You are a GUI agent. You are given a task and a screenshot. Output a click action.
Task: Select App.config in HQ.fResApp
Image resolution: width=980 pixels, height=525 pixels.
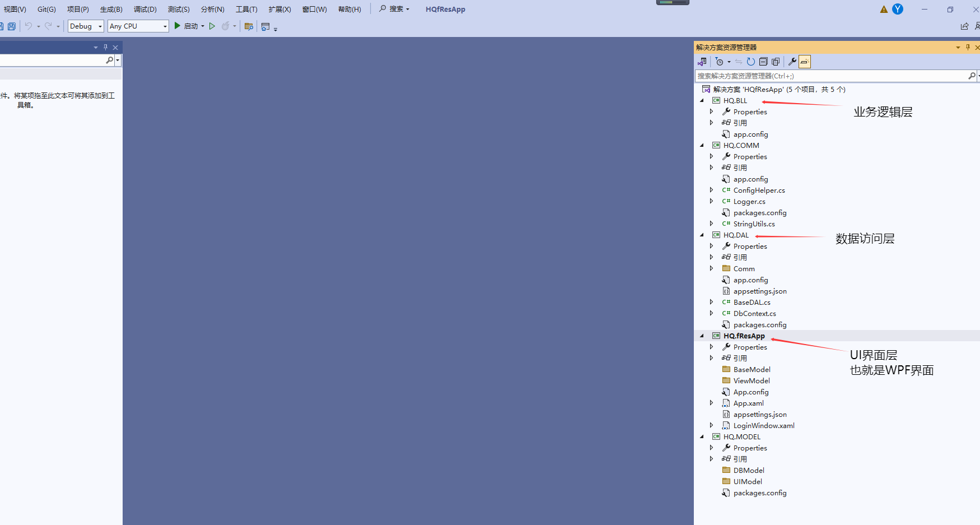(x=751, y=392)
